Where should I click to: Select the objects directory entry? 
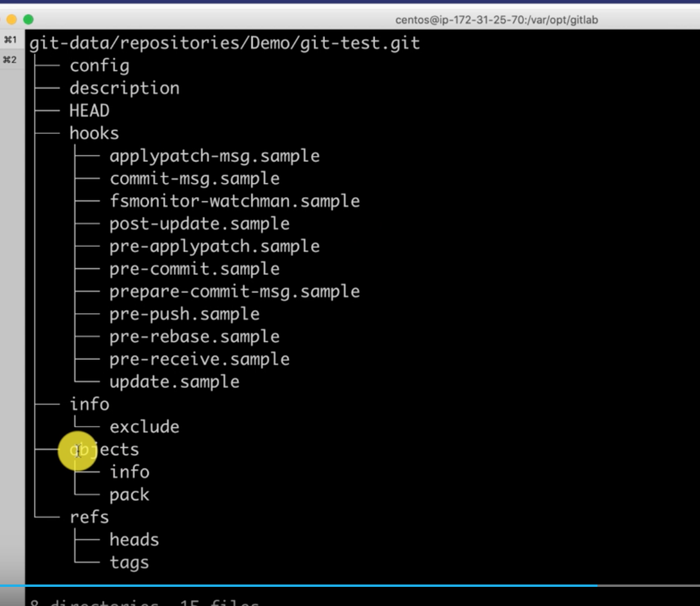[x=104, y=449]
